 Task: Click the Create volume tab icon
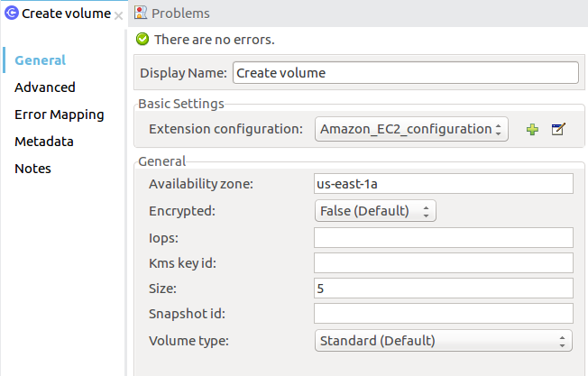[x=11, y=14]
